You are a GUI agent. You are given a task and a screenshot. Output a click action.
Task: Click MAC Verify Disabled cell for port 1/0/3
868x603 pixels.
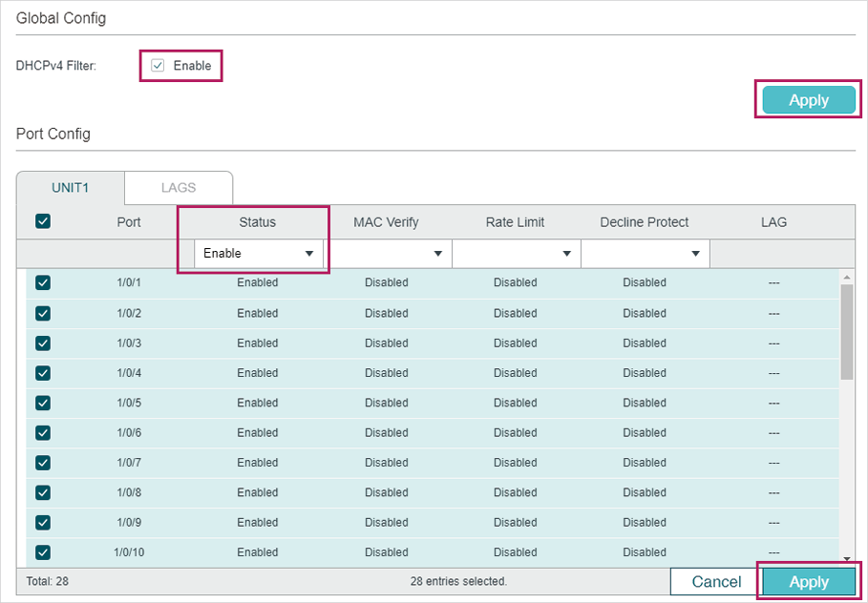pos(387,343)
